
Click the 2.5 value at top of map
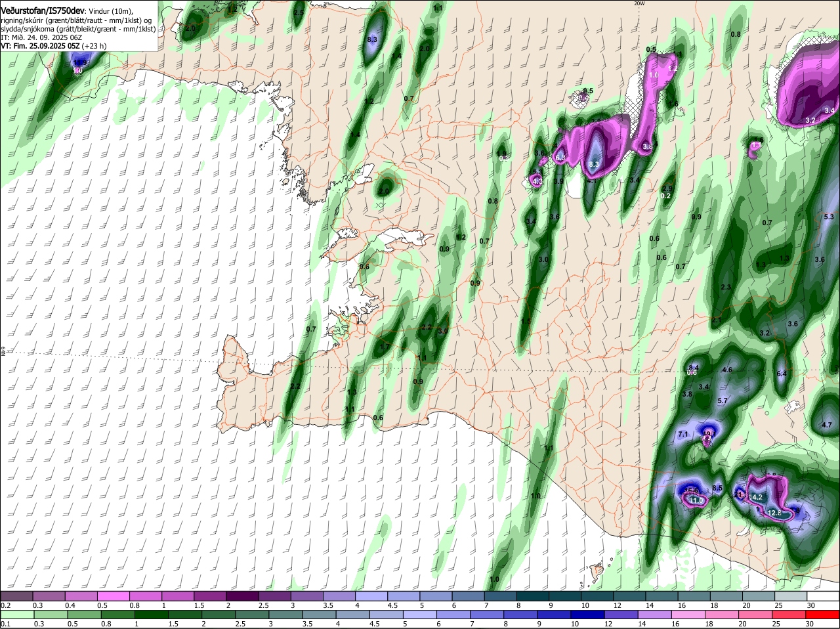point(299,12)
